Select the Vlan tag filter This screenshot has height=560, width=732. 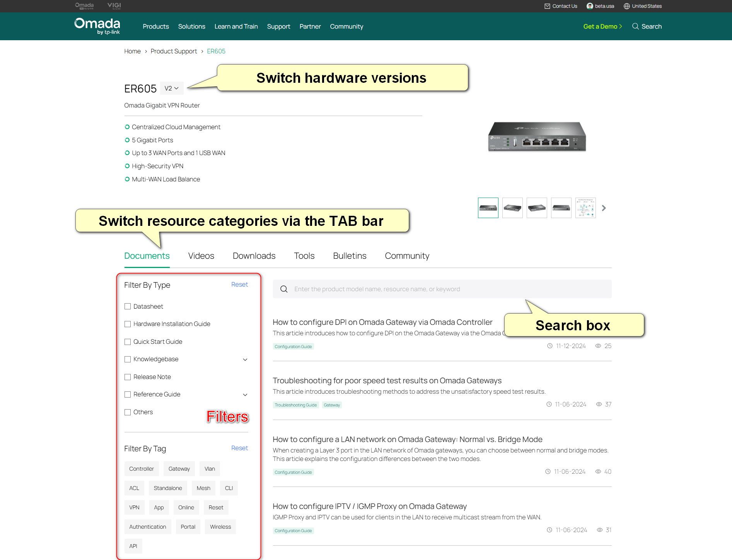tap(210, 469)
